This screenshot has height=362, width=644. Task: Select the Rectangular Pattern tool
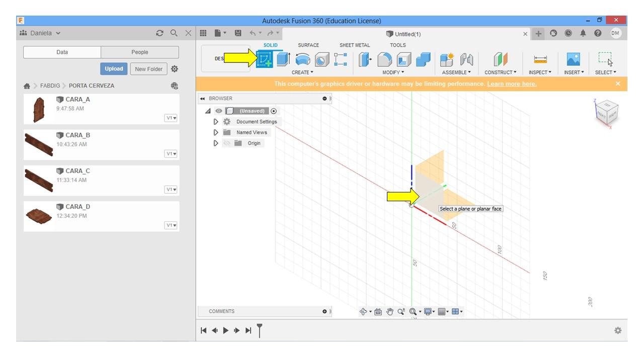coord(341,59)
